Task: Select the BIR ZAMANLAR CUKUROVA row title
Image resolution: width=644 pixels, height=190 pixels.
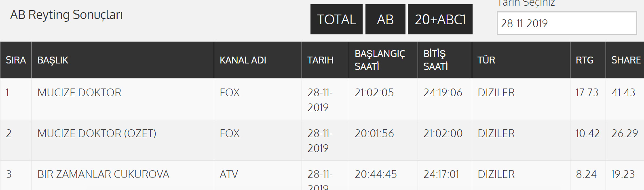Action: [103, 174]
